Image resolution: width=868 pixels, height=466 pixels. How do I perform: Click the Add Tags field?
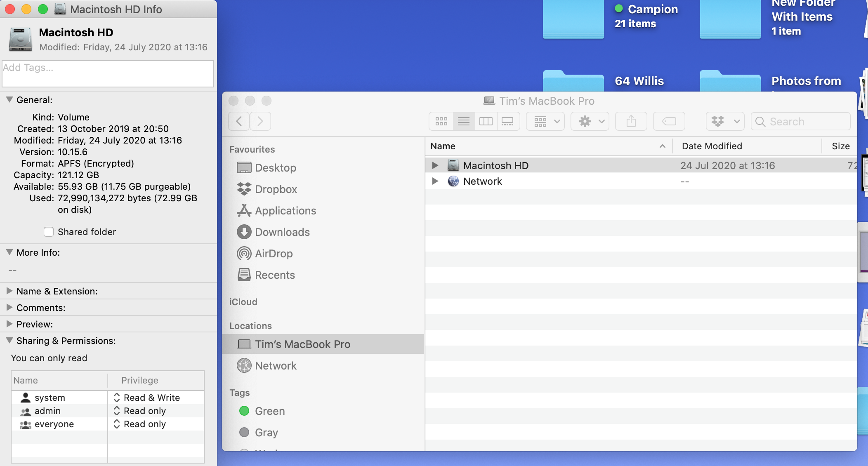point(107,73)
